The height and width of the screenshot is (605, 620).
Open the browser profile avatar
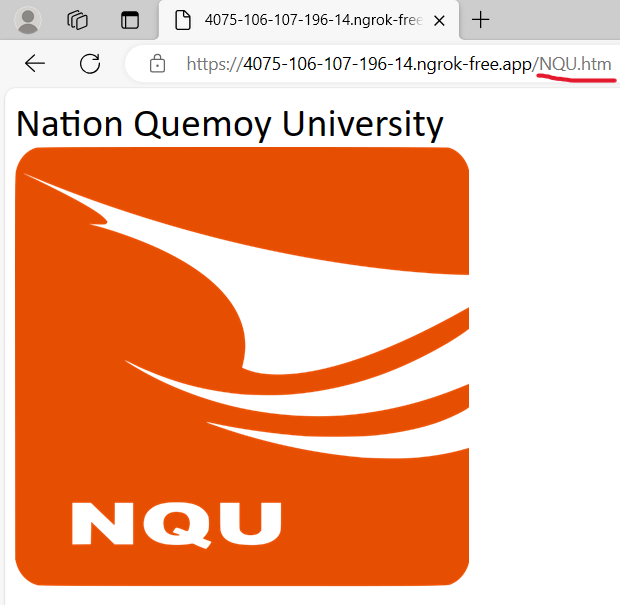tap(28, 20)
